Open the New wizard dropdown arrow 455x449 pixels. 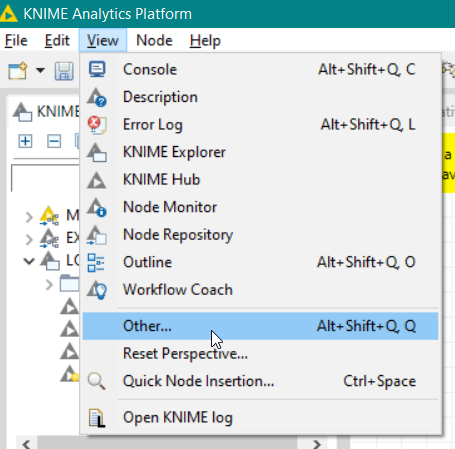pyautogui.click(x=40, y=70)
